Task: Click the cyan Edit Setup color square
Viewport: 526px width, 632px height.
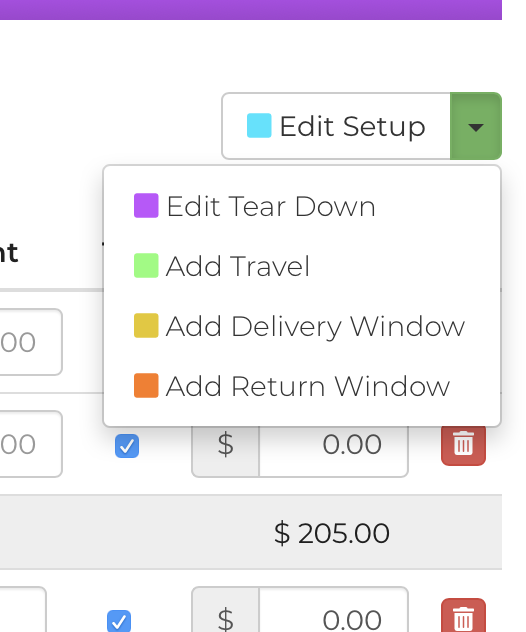Action: [259, 126]
